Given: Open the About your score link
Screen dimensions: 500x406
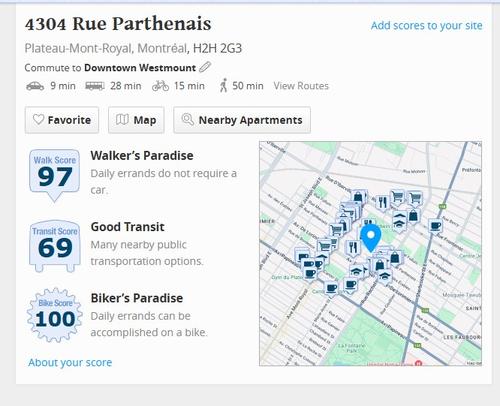Looking at the screenshot, I should point(70,362).
